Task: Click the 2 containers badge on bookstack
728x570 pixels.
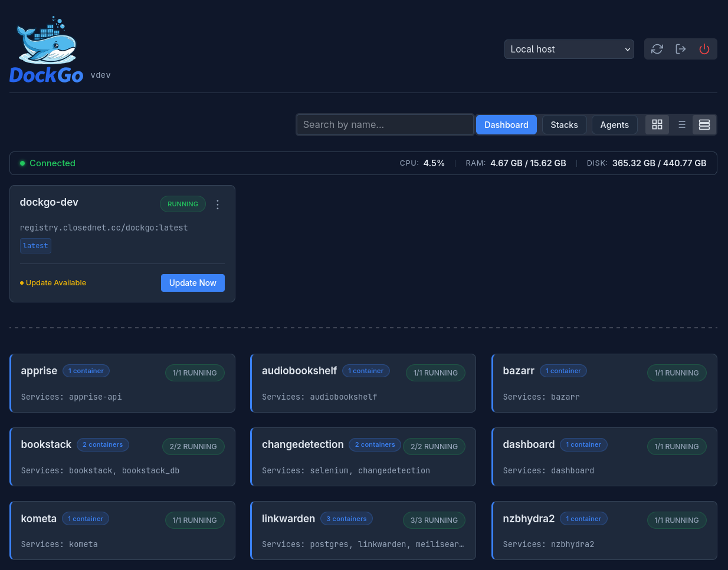Action: click(103, 444)
